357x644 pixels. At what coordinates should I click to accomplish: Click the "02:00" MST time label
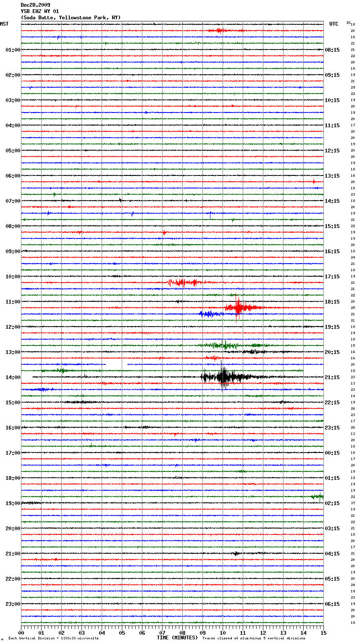coord(13,75)
